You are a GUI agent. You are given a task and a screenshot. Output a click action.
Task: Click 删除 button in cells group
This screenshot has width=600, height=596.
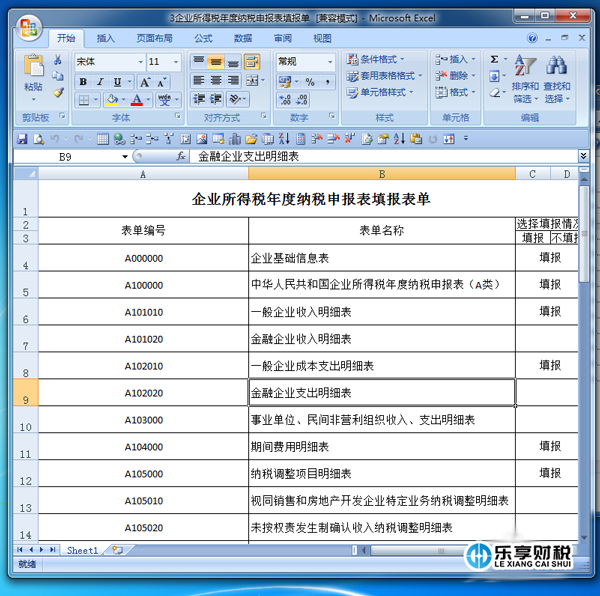click(x=455, y=76)
